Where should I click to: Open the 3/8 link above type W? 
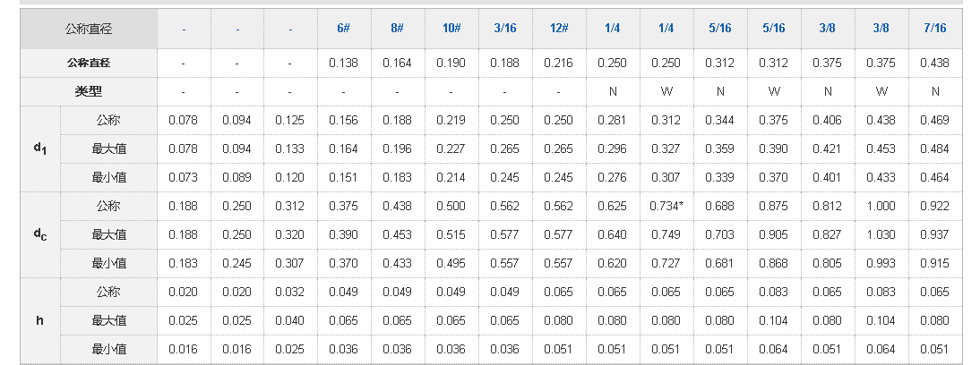[881, 29]
